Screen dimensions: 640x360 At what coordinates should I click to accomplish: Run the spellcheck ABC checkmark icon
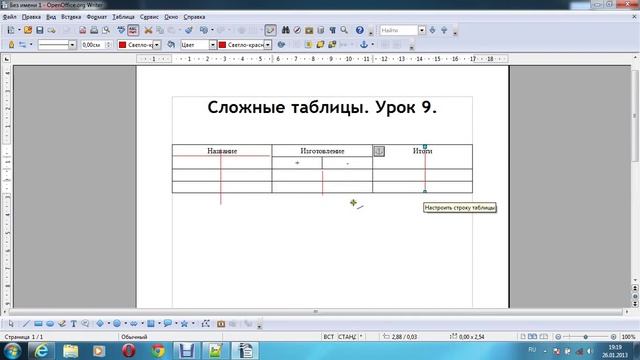[x=121, y=30]
